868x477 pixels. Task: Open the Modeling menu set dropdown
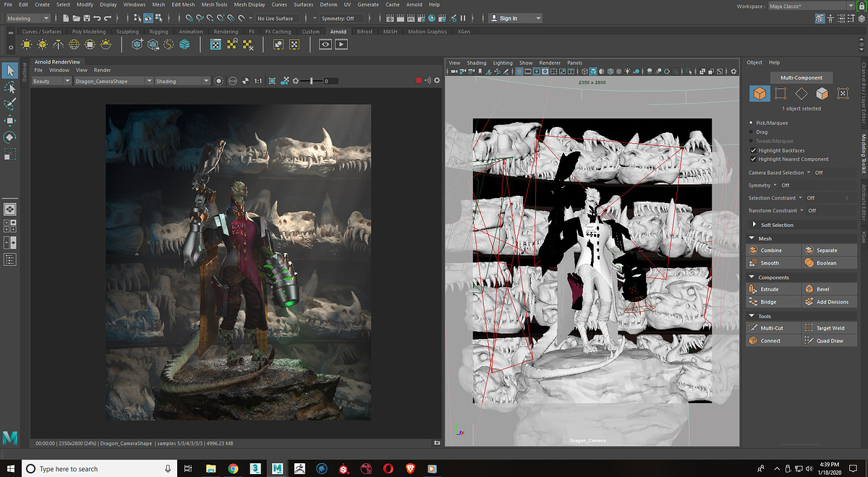27,18
